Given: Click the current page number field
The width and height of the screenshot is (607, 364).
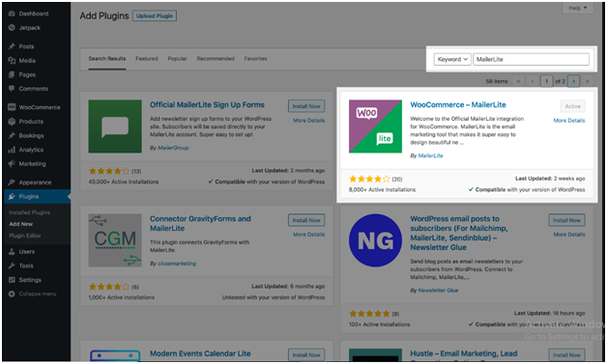Looking at the screenshot, I should pos(547,81).
